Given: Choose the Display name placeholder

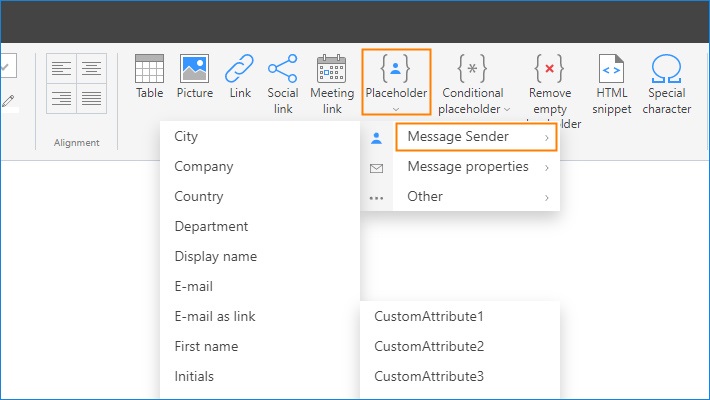Looking at the screenshot, I should tap(215, 257).
